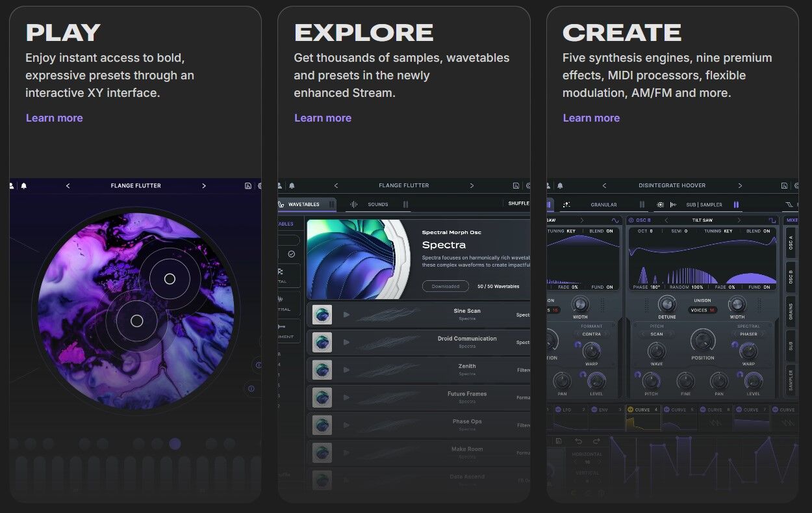Click the upper XY puck on the PLAY pad

tap(170, 279)
